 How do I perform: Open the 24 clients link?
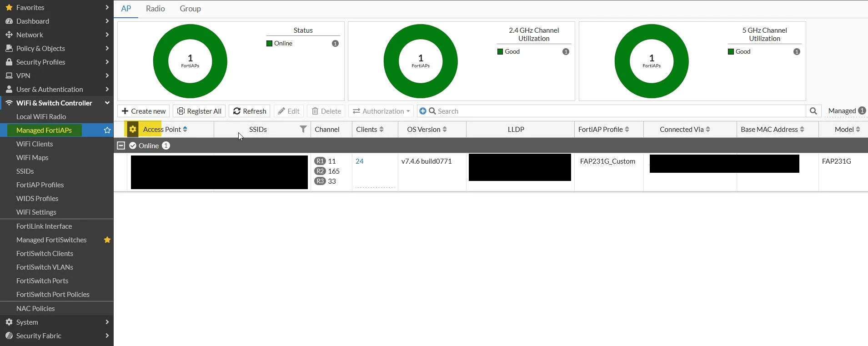359,161
